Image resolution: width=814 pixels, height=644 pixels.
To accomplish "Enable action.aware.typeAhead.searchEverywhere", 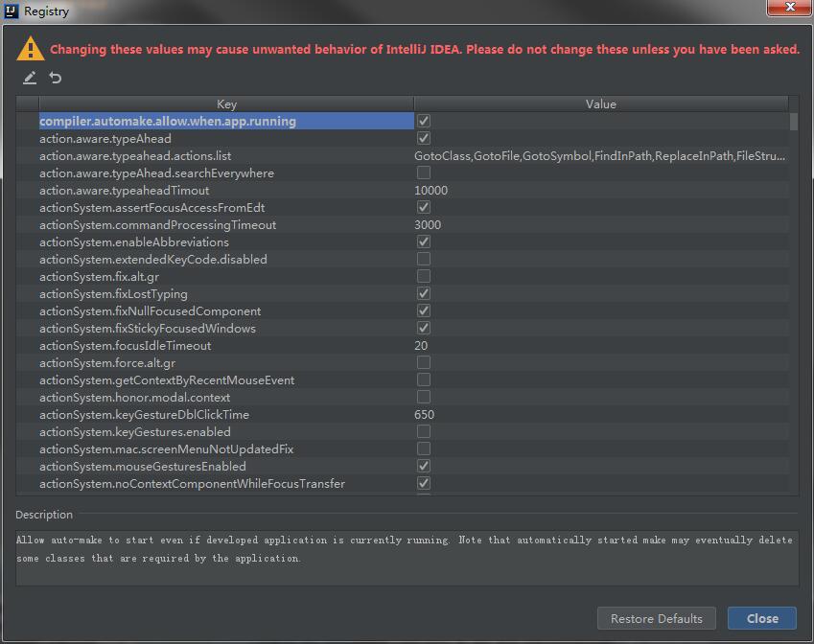I will (423, 172).
